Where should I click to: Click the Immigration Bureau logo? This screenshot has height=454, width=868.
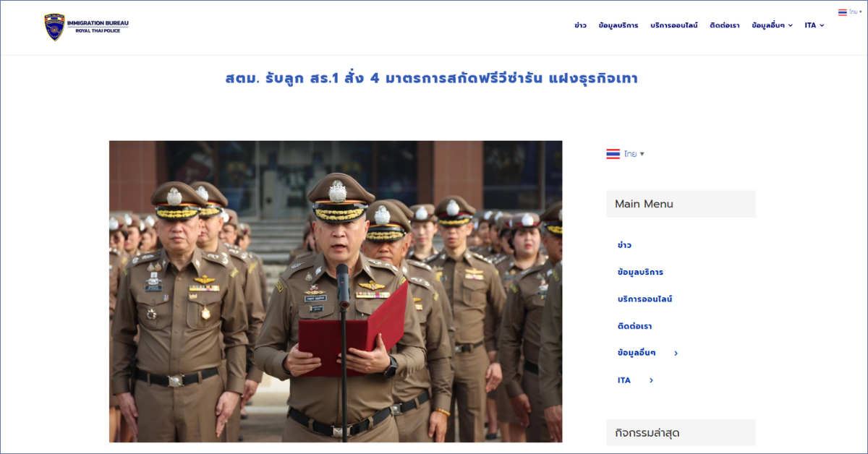86,27
